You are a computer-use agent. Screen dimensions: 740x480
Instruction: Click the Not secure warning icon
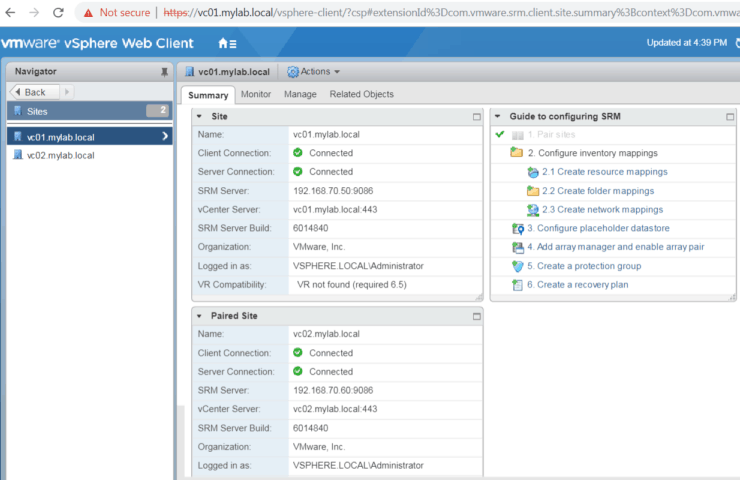point(89,13)
